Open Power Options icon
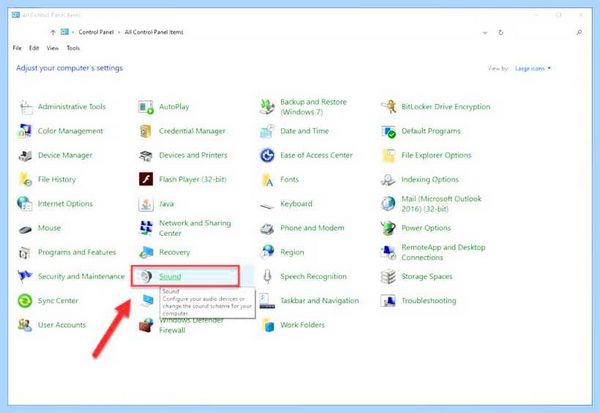Viewport: 600px width, 413px height. click(388, 228)
